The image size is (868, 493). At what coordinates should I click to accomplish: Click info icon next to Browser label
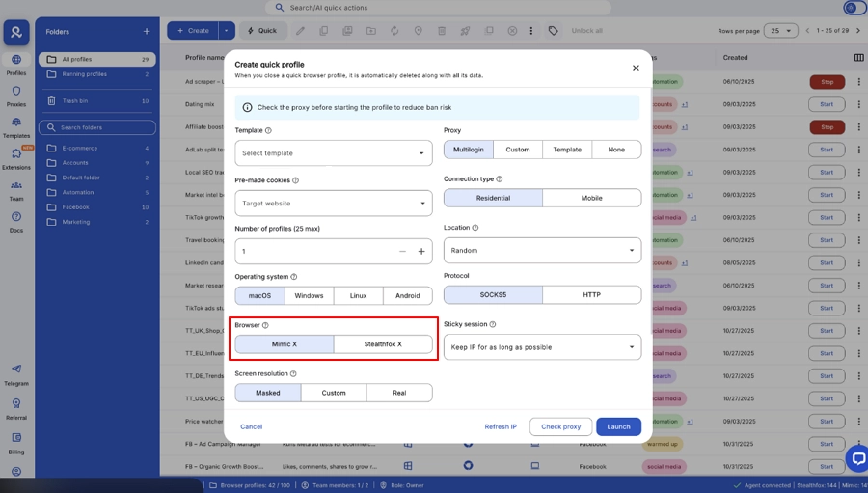coord(266,325)
